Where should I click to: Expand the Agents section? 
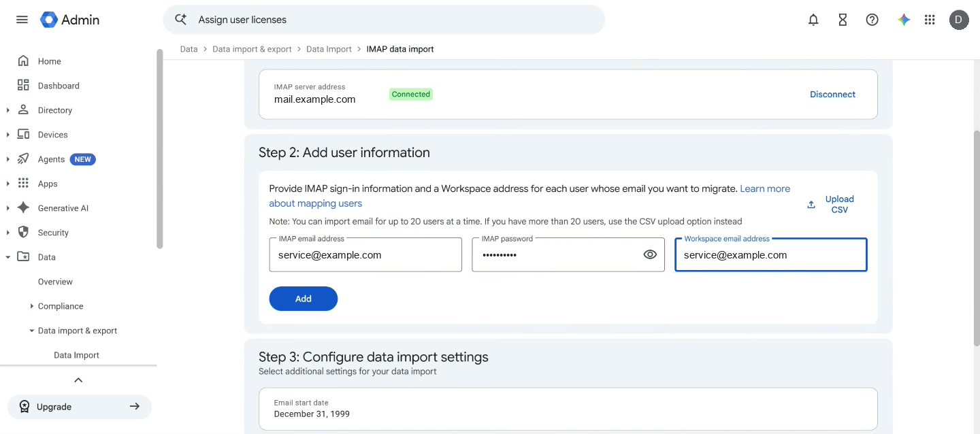tap(7, 159)
